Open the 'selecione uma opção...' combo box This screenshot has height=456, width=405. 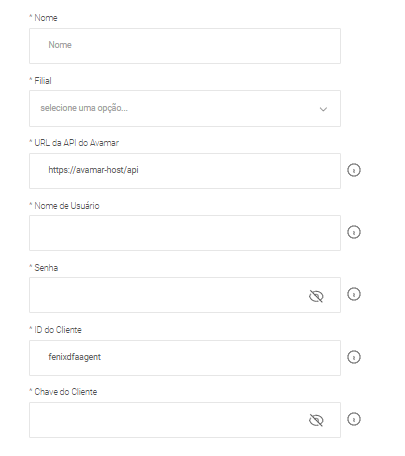[x=185, y=108]
